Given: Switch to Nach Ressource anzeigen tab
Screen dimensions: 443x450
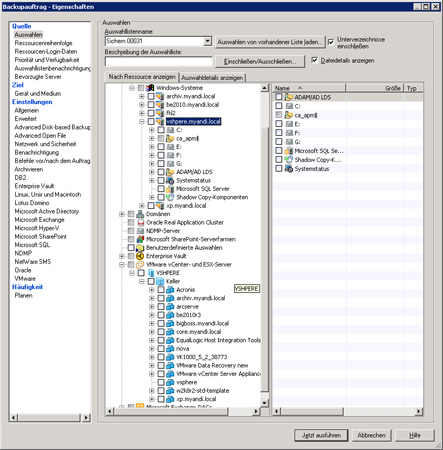Looking at the screenshot, I should click(142, 77).
